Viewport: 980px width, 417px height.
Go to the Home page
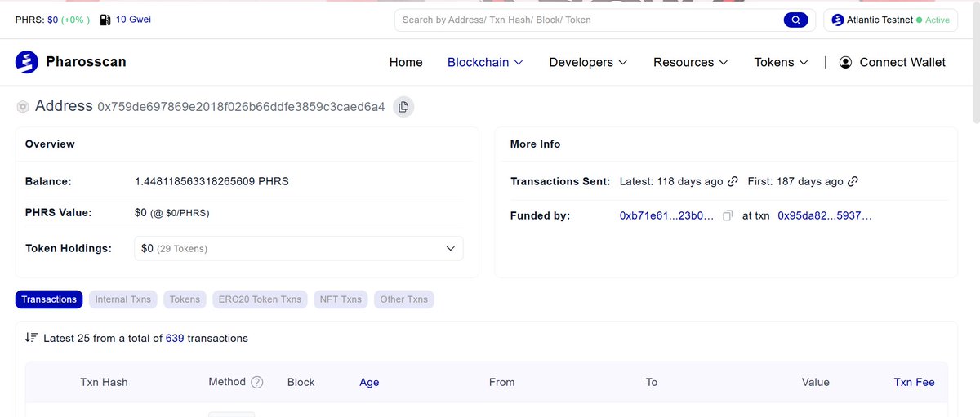click(x=406, y=62)
